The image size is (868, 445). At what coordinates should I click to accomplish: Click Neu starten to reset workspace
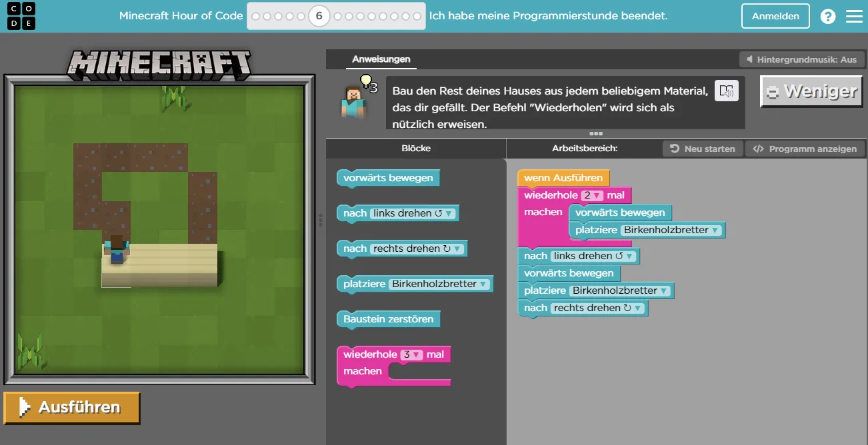click(x=703, y=149)
